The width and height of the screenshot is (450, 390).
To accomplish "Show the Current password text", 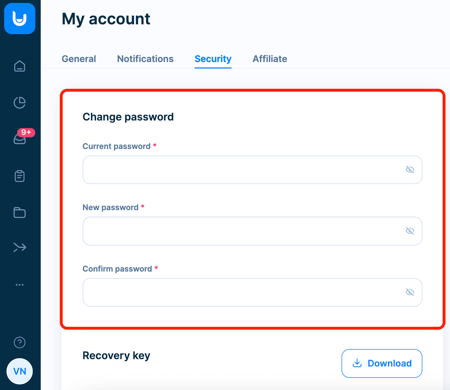I will [x=410, y=170].
